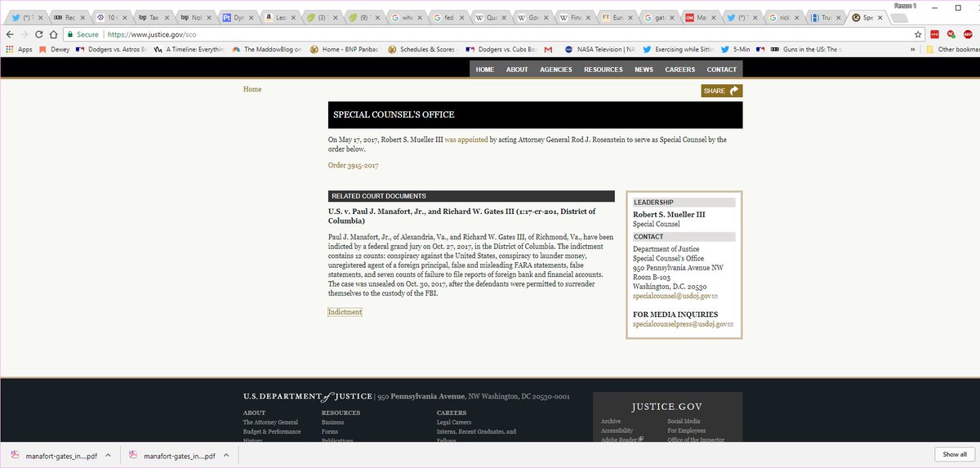The image size is (980, 468).
Task: Click the Show all downloads button
Action: 955,455
